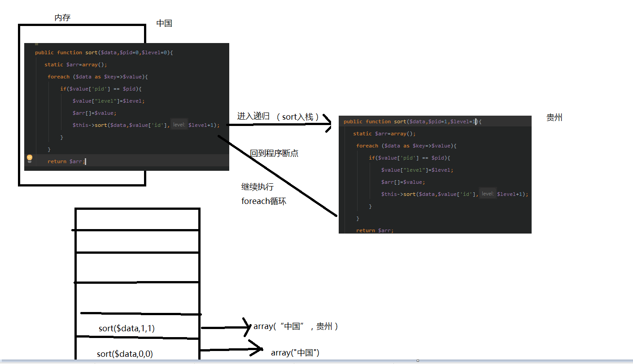Click the if($value['pid']) line in the $pid=0 snippet
Screen dimensions: 633x364
(x=101, y=89)
